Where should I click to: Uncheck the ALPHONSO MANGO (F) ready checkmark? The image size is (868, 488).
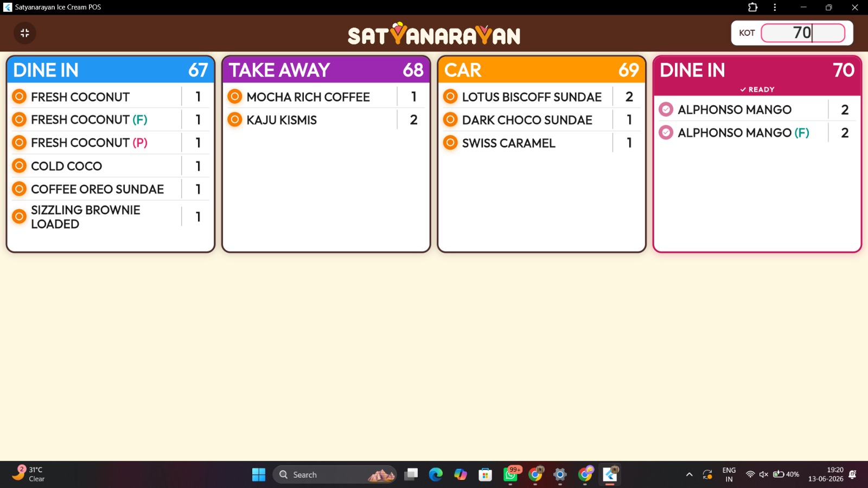[x=666, y=132]
